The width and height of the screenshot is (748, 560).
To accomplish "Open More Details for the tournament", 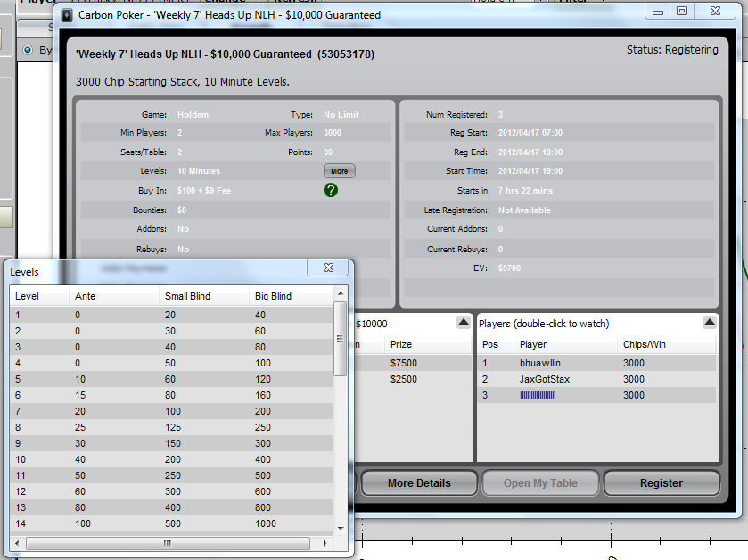I will click(x=419, y=483).
